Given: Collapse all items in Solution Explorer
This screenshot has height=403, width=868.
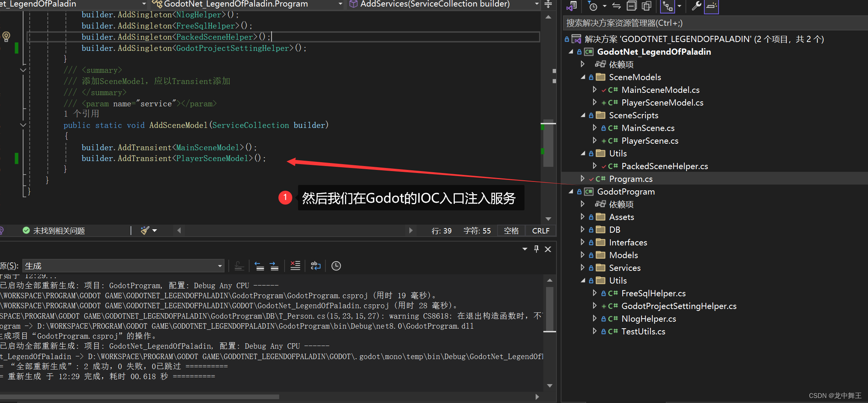Looking at the screenshot, I should click(632, 6).
